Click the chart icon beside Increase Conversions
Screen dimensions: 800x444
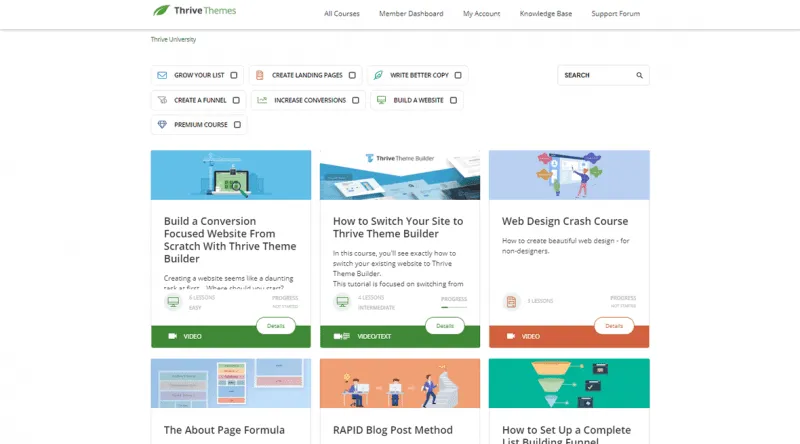262,100
